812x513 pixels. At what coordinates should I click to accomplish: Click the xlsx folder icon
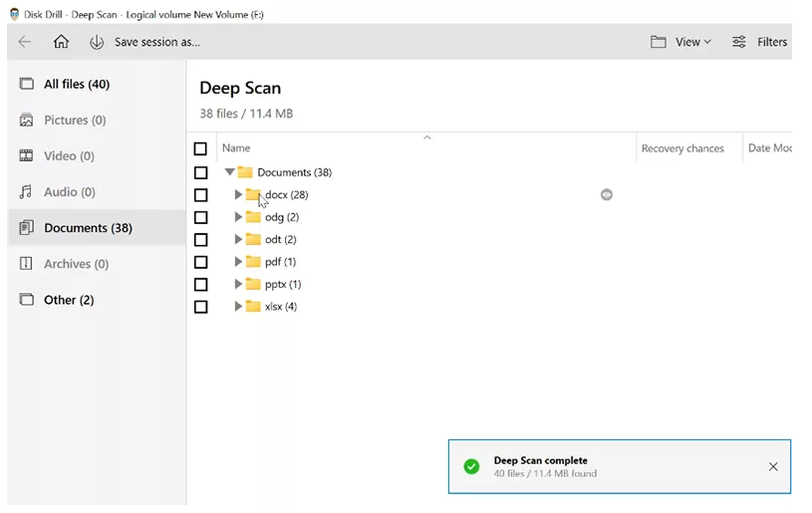253,307
